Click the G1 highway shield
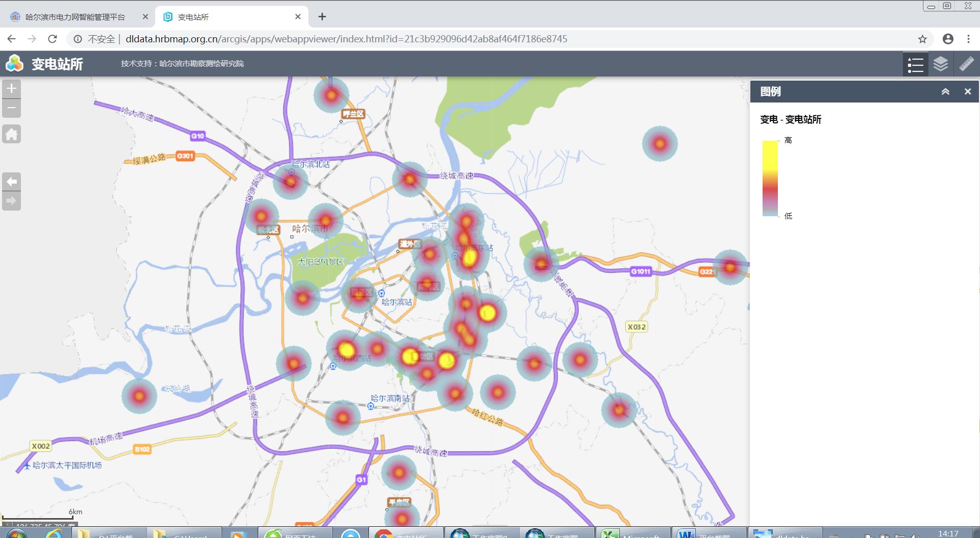Screen dimensions: 980x538 pos(361,479)
